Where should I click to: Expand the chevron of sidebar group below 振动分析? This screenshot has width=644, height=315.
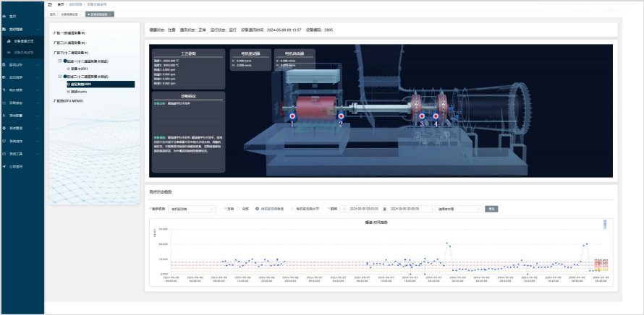tap(38, 77)
